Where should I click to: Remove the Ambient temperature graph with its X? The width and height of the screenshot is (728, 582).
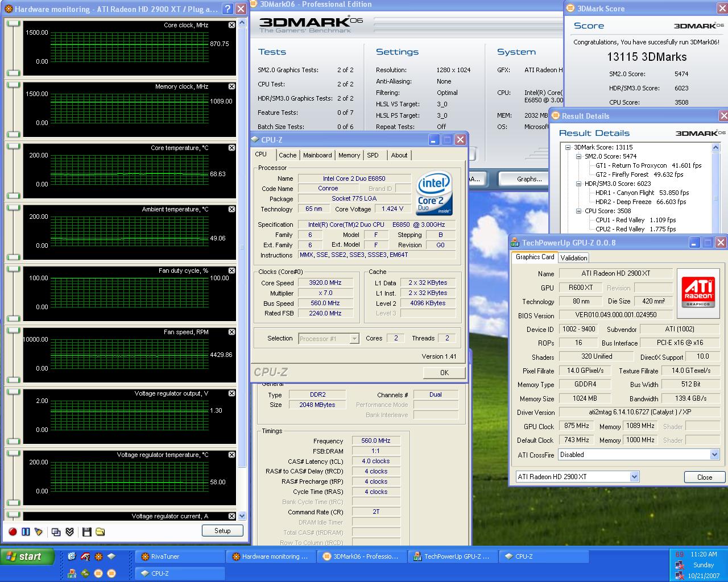pyautogui.click(x=231, y=209)
